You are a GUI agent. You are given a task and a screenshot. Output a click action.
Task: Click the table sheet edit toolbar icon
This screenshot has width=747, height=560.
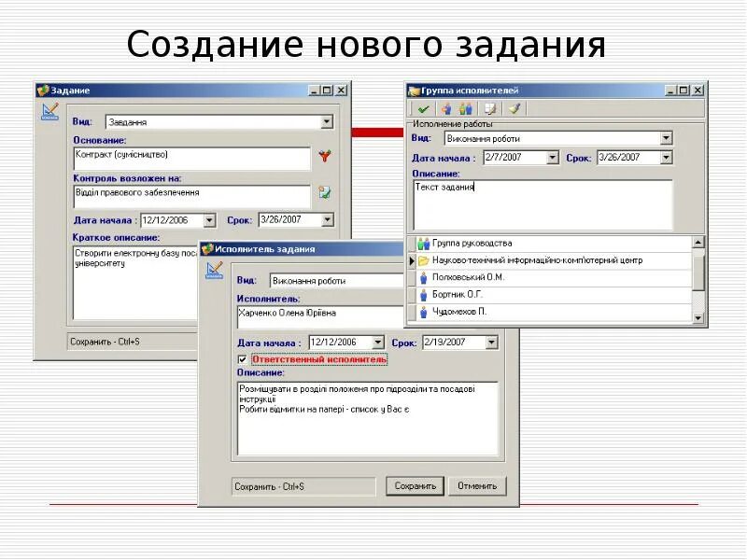489,109
